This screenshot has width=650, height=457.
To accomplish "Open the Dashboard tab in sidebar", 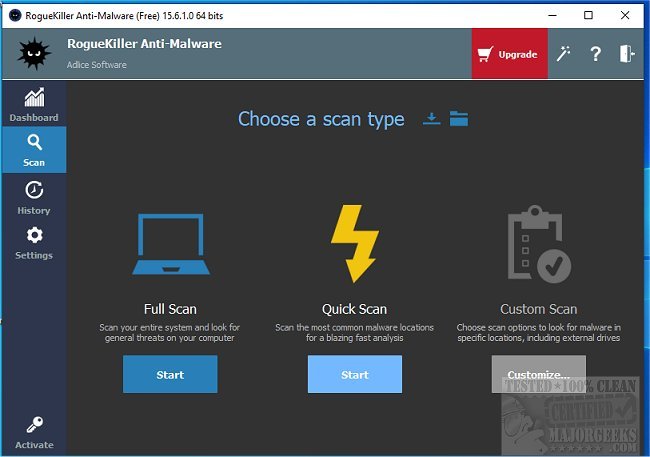I will (x=34, y=104).
